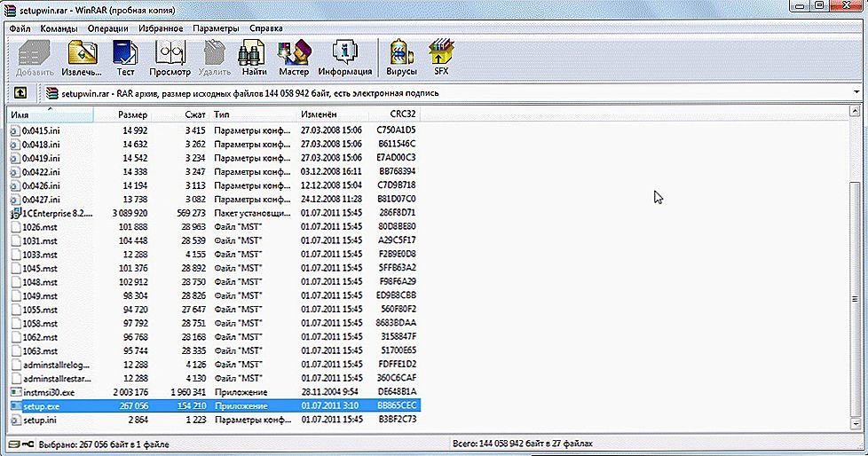The image size is (868, 456).
Task: Select file 0x0419.ini
Action: click(x=41, y=158)
